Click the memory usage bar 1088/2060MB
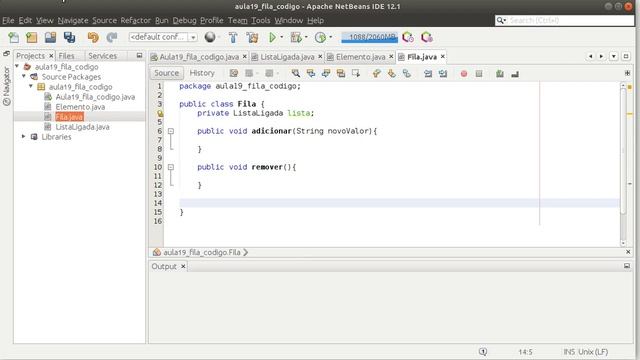This screenshot has height=360, width=640. 369,38
